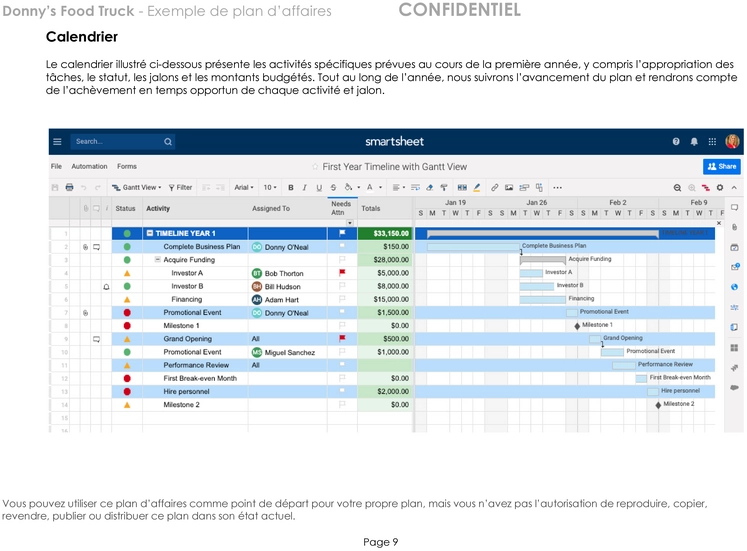747x551 pixels.
Task: Click the magnifier icon in search box
Action: pyautogui.click(x=168, y=141)
